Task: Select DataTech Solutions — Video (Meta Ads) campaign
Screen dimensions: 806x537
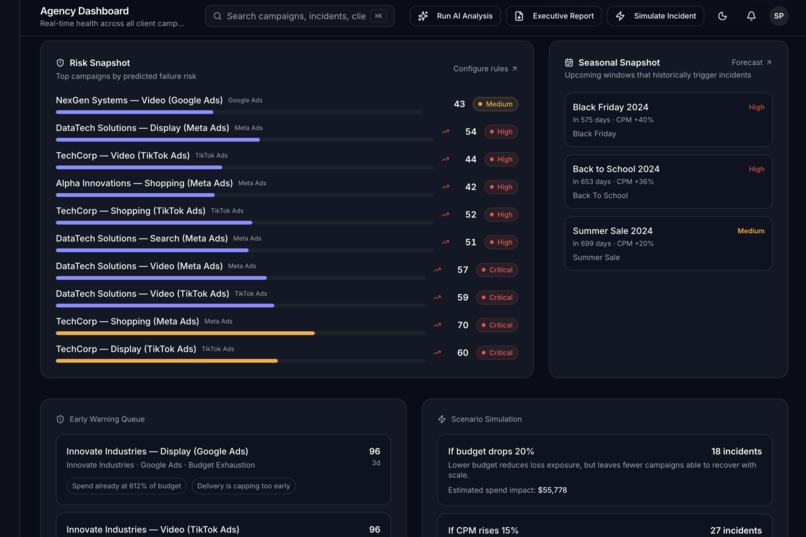Action: (x=139, y=266)
